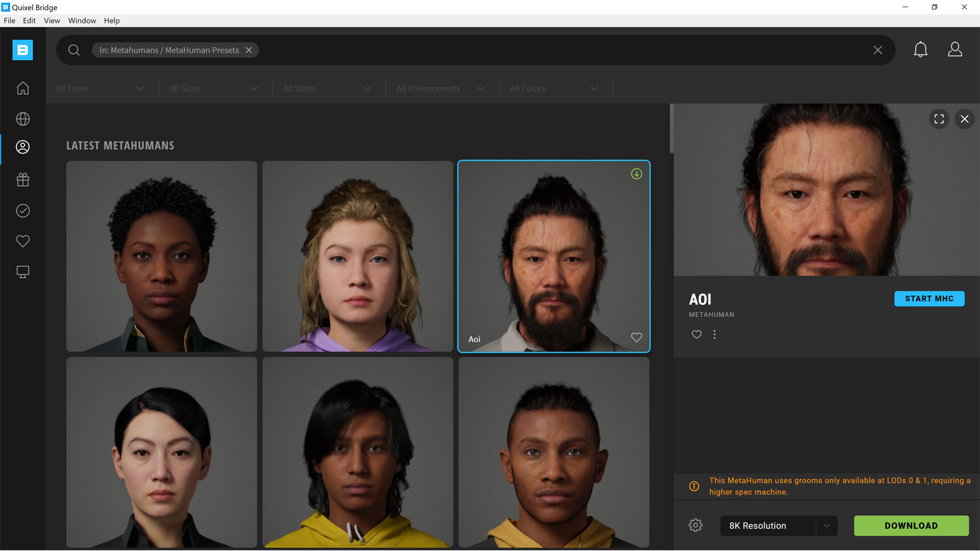Viewport: 980px width, 551px height.
Task: Click the Quixel Bridge logo icon
Action: (x=22, y=50)
